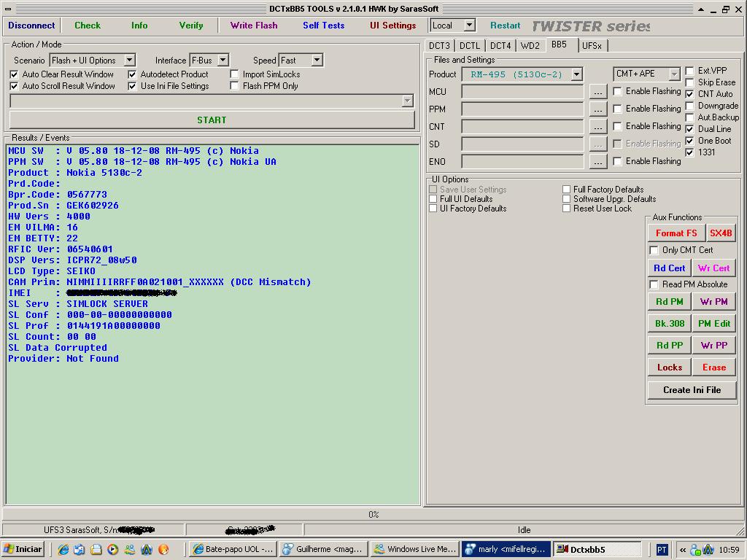
Task: Uncheck the Dual Line checkbox
Action: tap(689, 129)
